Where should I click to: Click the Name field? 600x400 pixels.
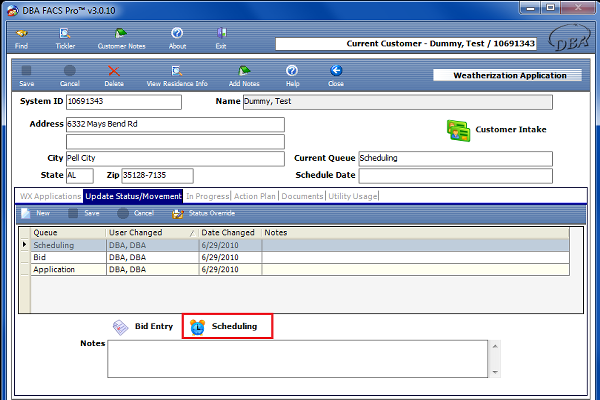coord(398,102)
